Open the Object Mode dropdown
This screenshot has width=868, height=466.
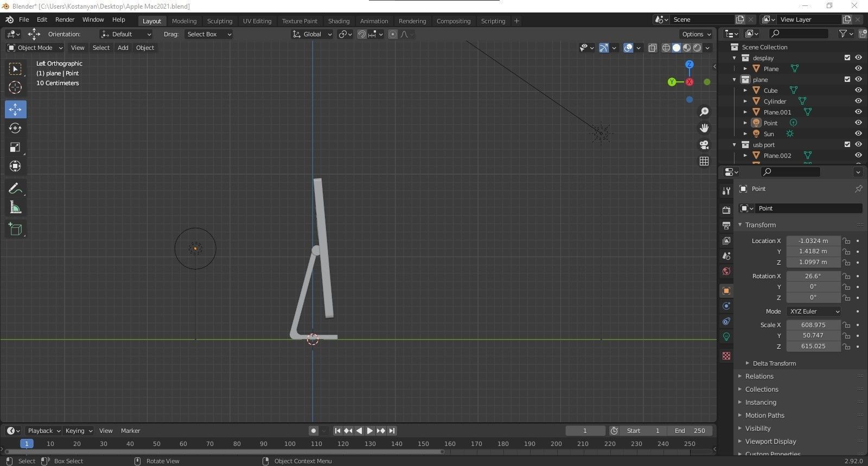pyautogui.click(x=35, y=48)
